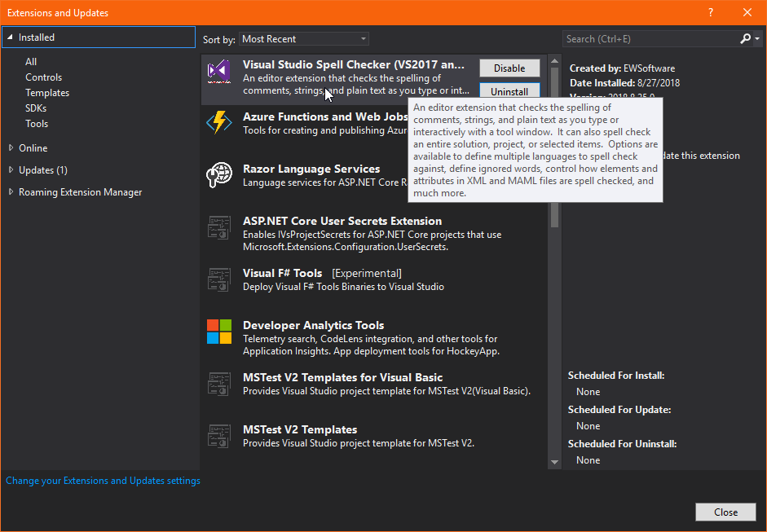
Task: Click the extension list scroll up arrow
Action: (554, 61)
